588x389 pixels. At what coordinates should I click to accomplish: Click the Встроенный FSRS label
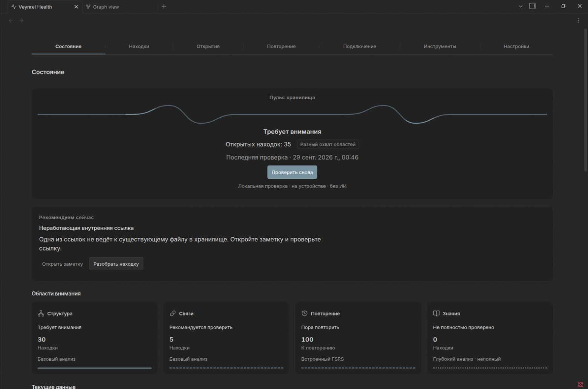click(x=322, y=359)
